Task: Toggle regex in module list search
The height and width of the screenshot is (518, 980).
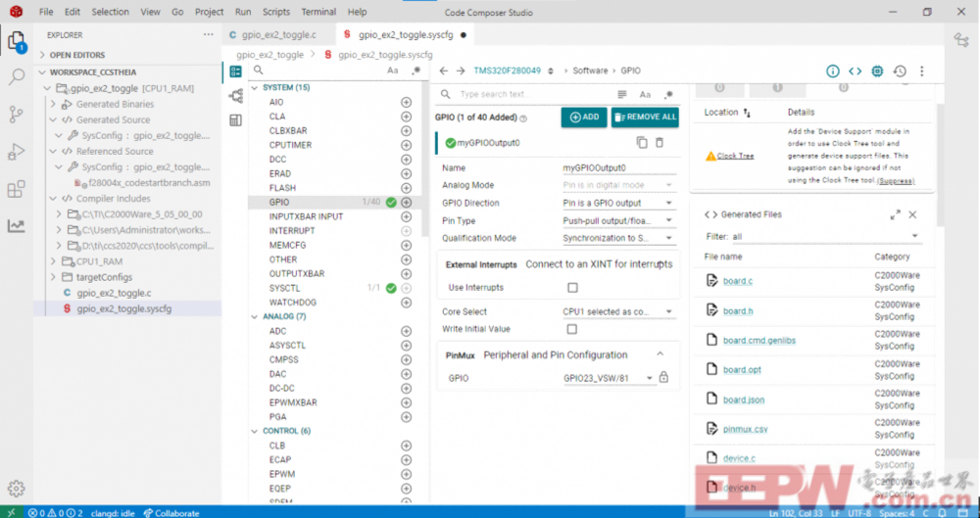Action: pos(416,71)
